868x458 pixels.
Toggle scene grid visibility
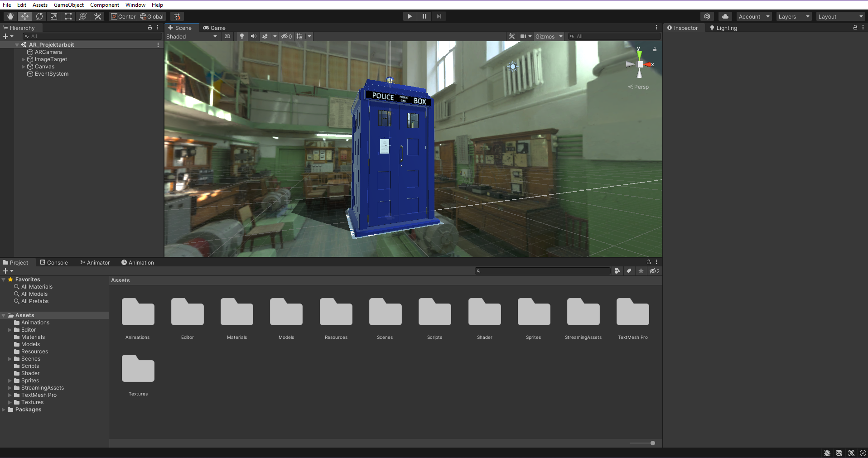point(299,36)
